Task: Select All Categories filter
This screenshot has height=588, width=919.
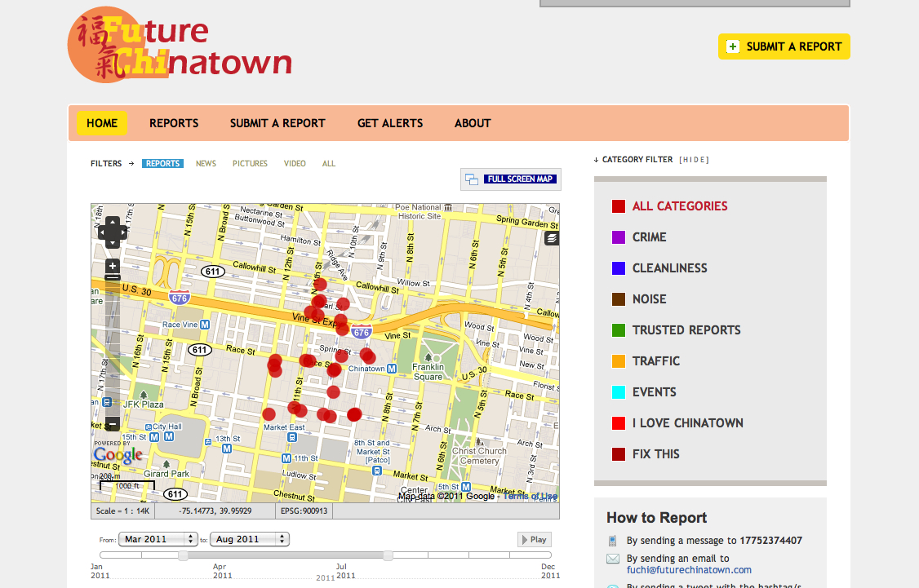Action: (670, 206)
